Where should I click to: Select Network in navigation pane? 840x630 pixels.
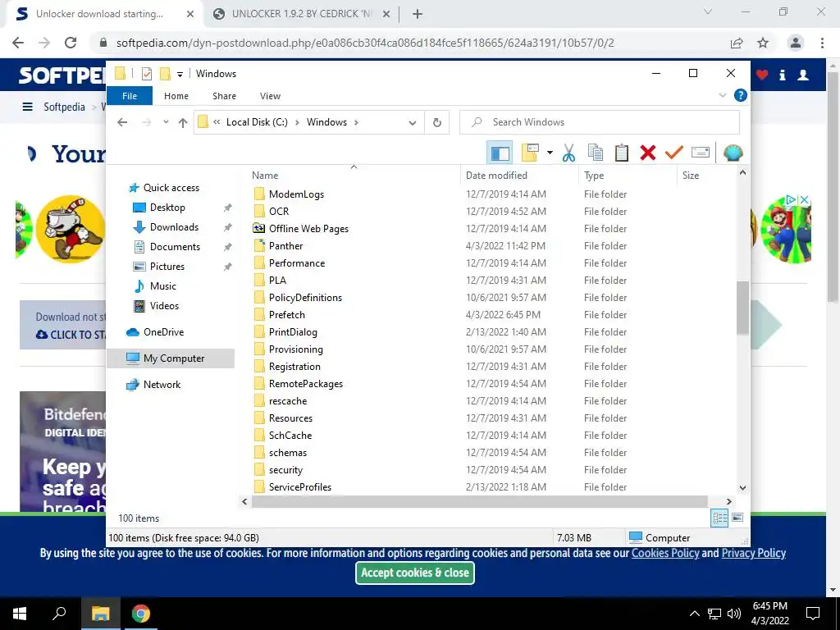click(x=162, y=385)
